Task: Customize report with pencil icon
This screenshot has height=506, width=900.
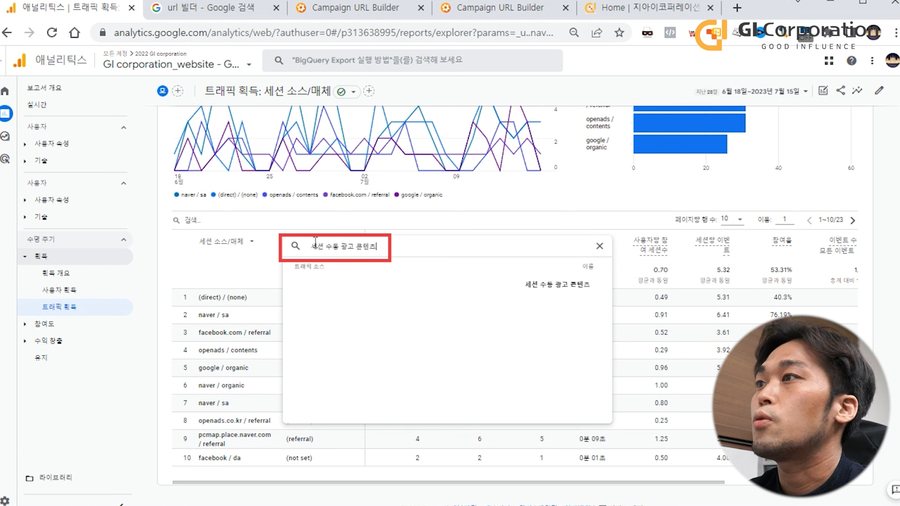Action: [x=879, y=91]
